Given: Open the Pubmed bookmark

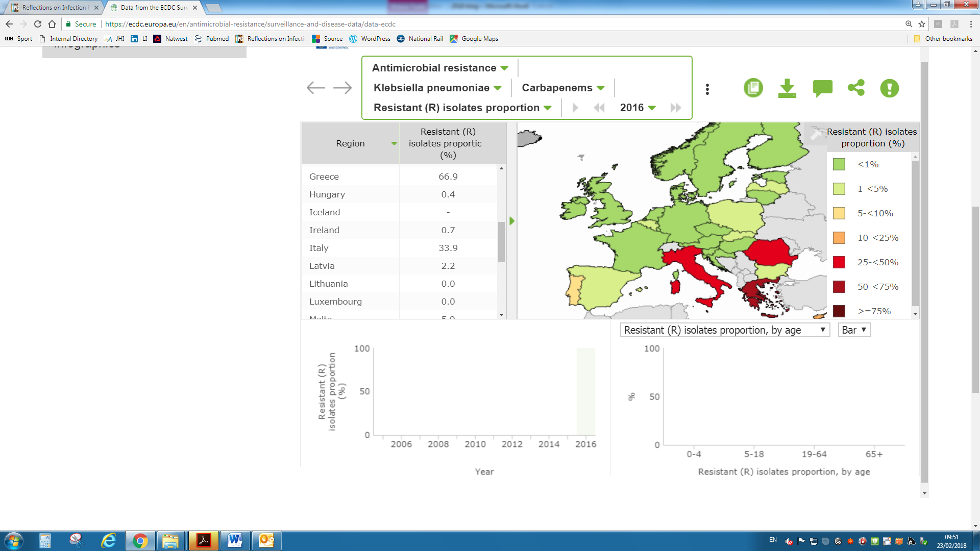Looking at the screenshot, I should pos(212,39).
